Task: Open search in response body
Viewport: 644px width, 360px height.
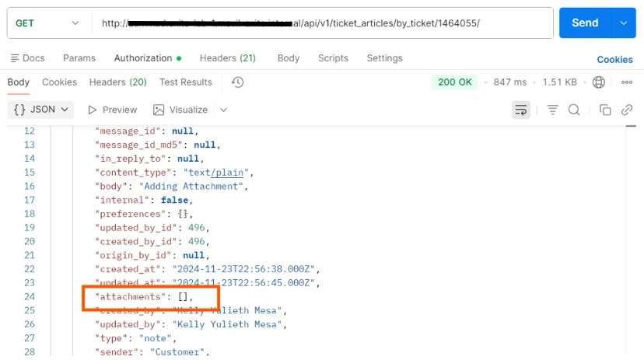Action: (x=574, y=110)
